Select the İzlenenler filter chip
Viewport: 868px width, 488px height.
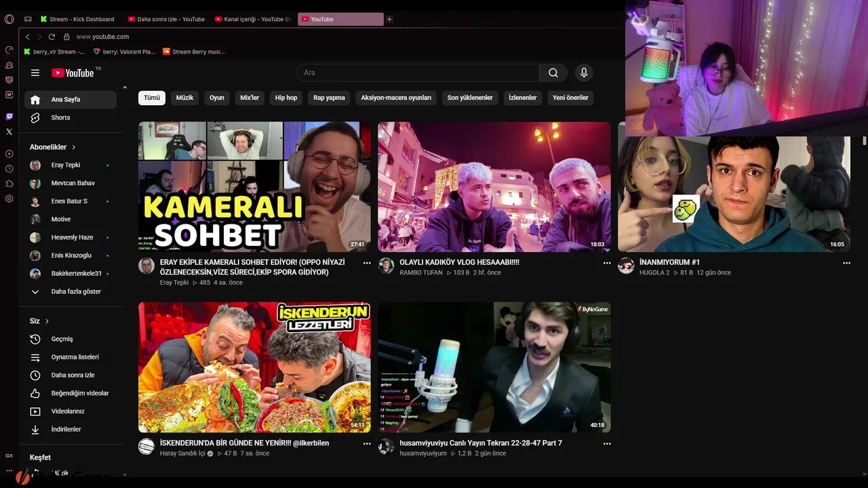pos(523,98)
